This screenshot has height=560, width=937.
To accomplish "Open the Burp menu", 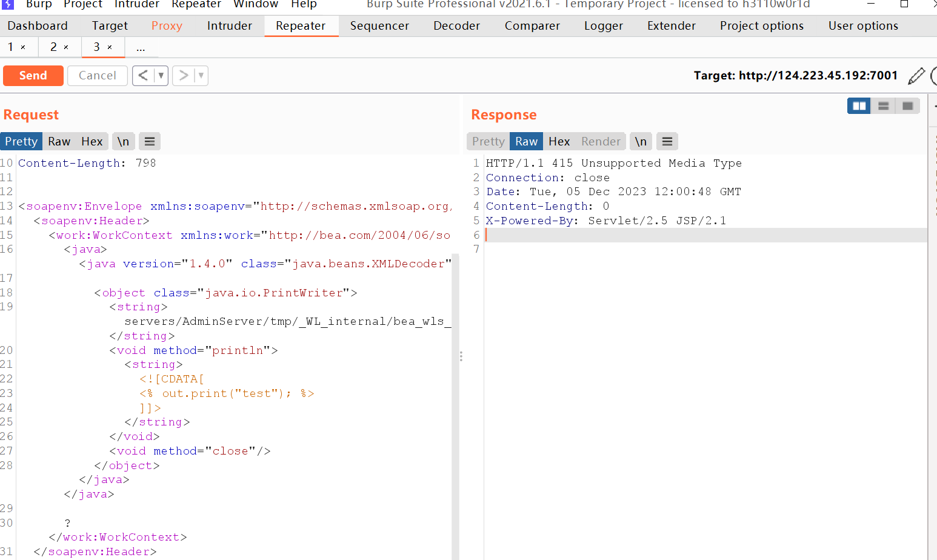I will (x=39, y=4).
